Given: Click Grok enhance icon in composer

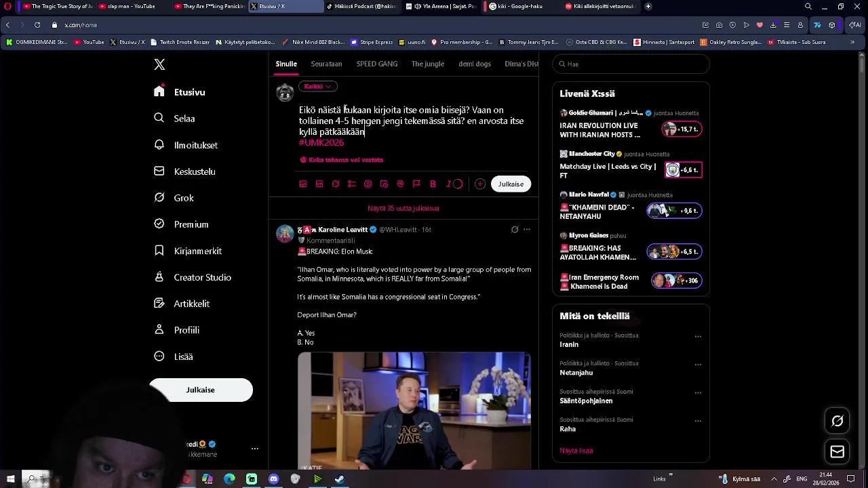Looking at the screenshot, I should (336, 184).
